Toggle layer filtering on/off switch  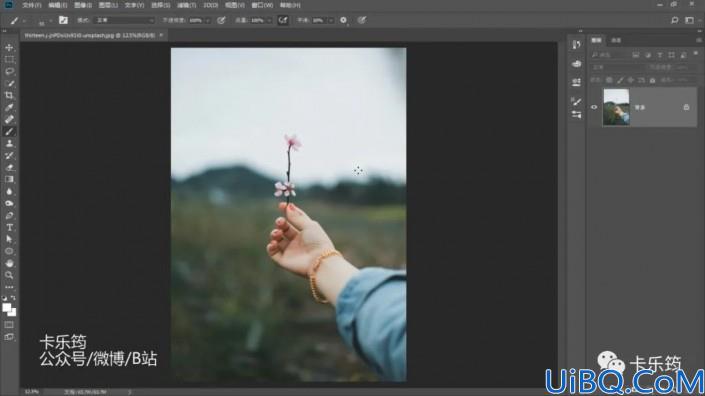click(x=696, y=54)
